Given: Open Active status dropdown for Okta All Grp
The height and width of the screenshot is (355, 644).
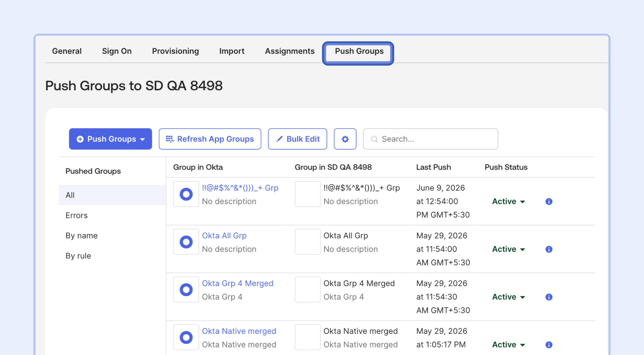Looking at the screenshot, I should point(508,249).
